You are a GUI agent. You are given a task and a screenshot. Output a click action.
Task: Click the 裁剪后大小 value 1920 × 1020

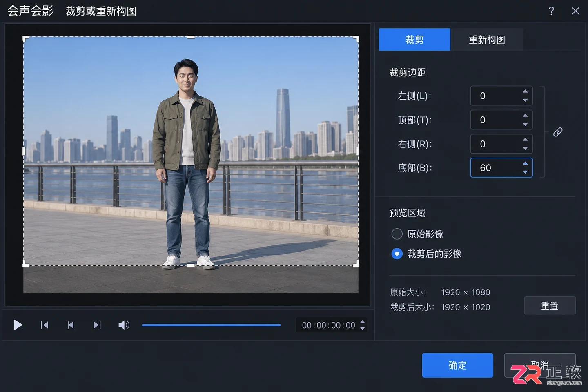(x=465, y=307)
